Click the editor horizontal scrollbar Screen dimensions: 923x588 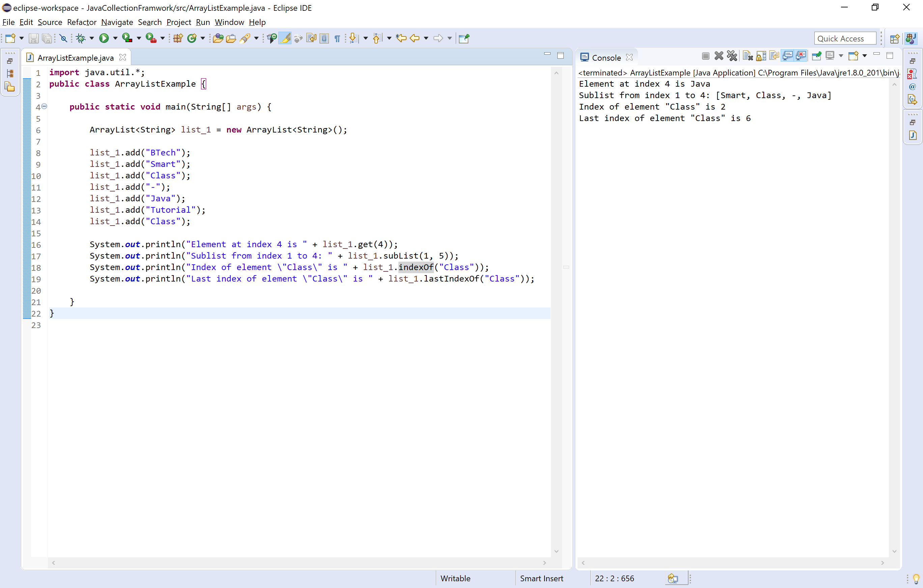tap(299, 562)
